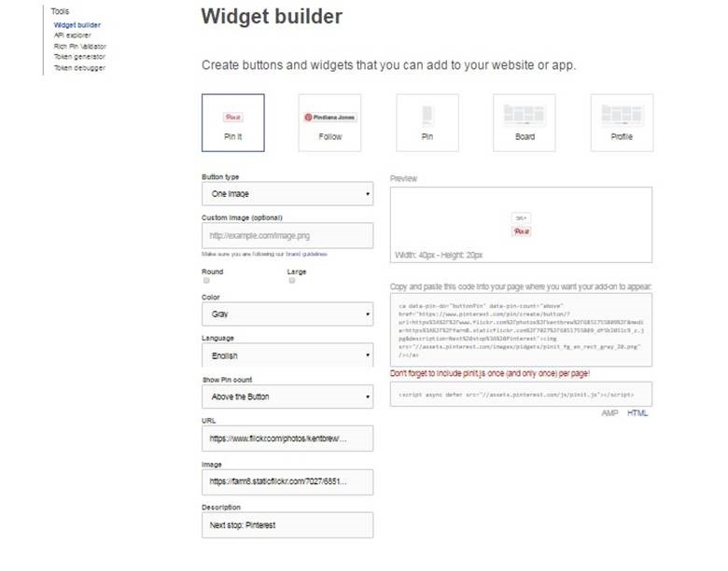Enable the Round checkbox
The width and height of the screenshot is (728, 571).
[x=206, y=280]
